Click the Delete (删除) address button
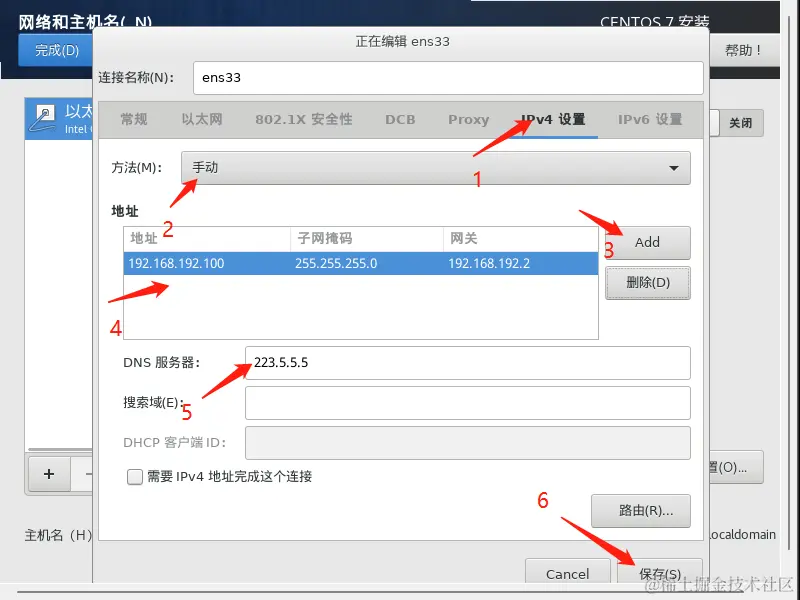 [647, 283]
